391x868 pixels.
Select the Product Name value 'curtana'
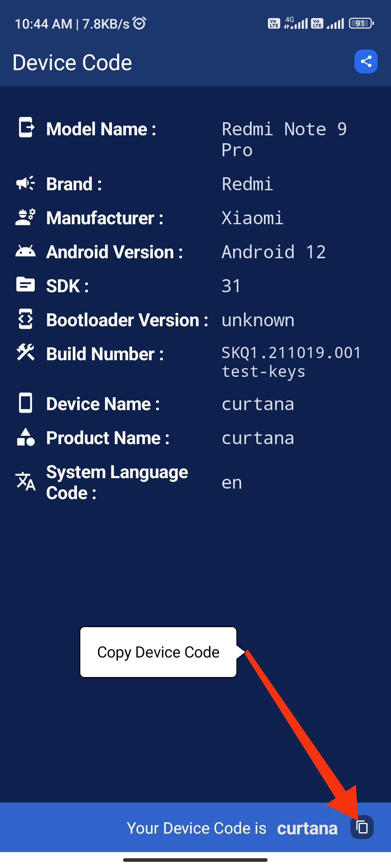tap(258, 438)
